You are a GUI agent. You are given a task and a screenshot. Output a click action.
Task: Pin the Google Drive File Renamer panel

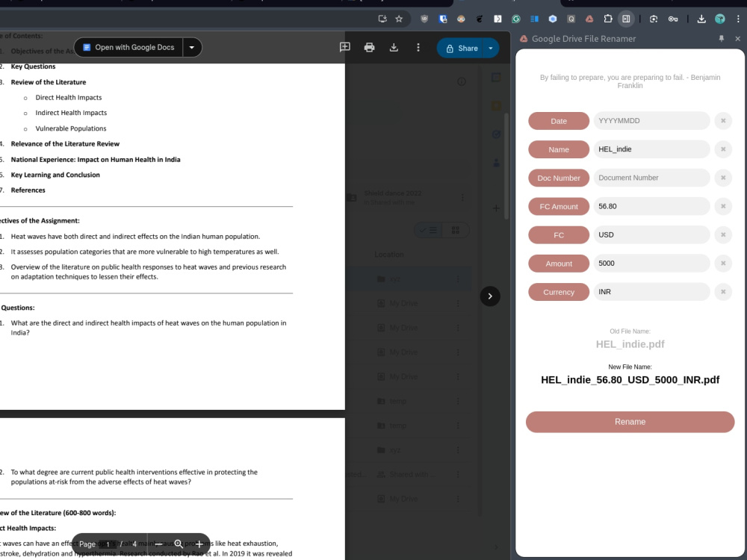tap(722, 39)
